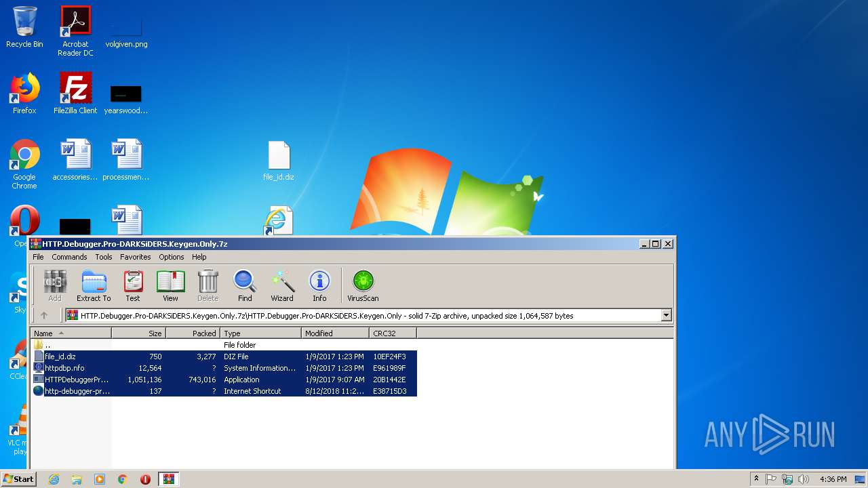This screenshot has height=488, width=868.
Task: Run VirusScan on the archive
Action: click(x=363, y=285)
